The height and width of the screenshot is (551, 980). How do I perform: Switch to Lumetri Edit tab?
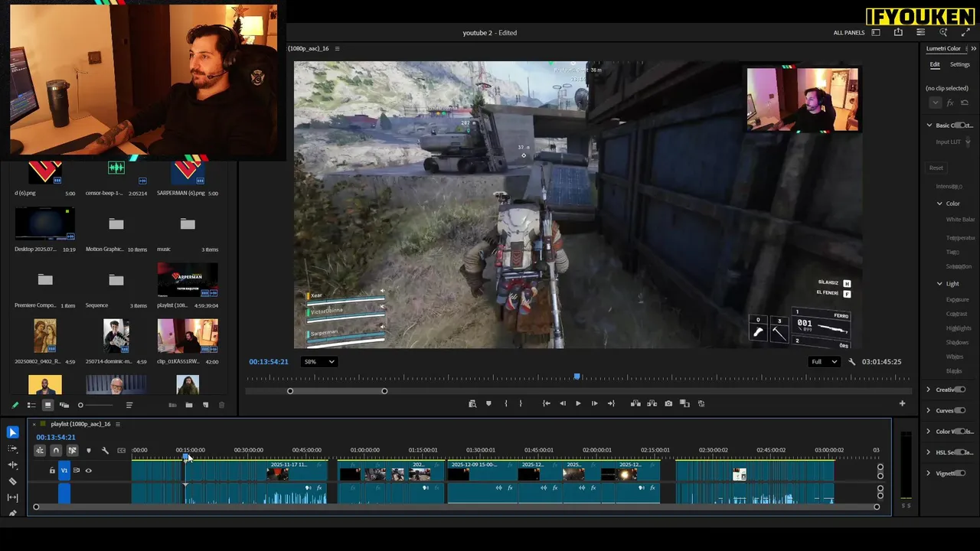click(x=935, y=65)
